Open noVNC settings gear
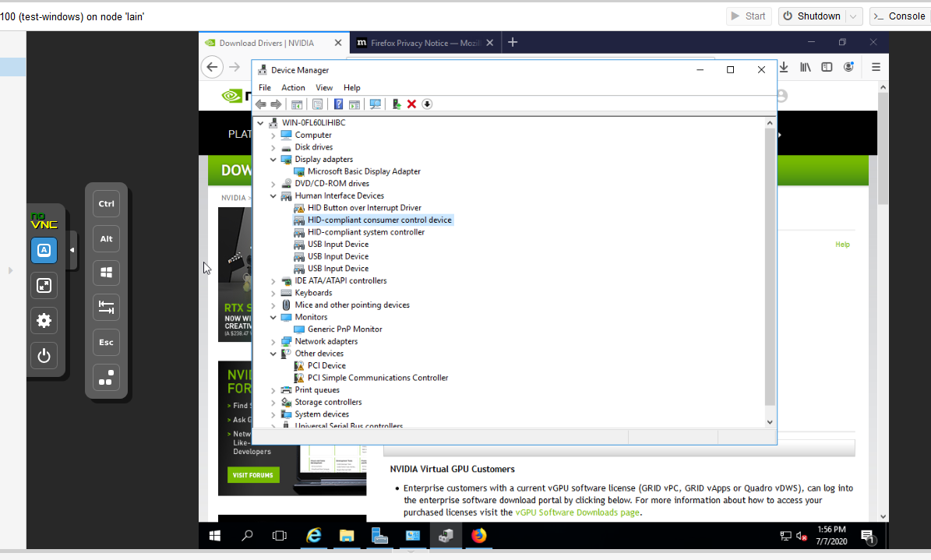The height and width of the screenshot is (560, 931). pyautogui.click(x=44, y=321)
